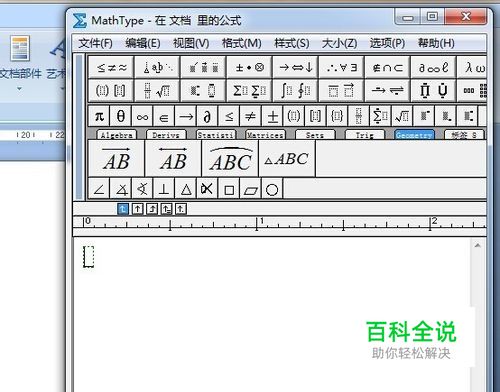Open the matrix templates palette
Image resolution: width=500 pixels, height=392 pixels.
tap(472, 90)
